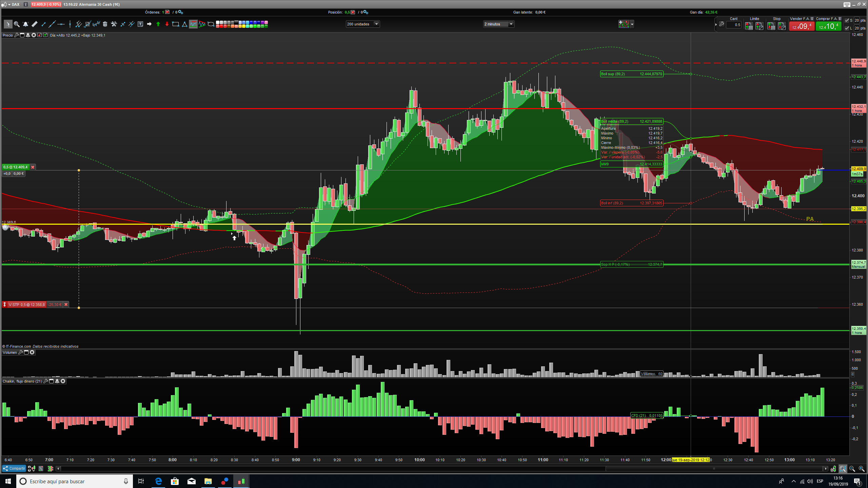The image size is (868, 488).
Task: Open the 2 minutos timeframe dropdown
Action: [x=511, y=24]
